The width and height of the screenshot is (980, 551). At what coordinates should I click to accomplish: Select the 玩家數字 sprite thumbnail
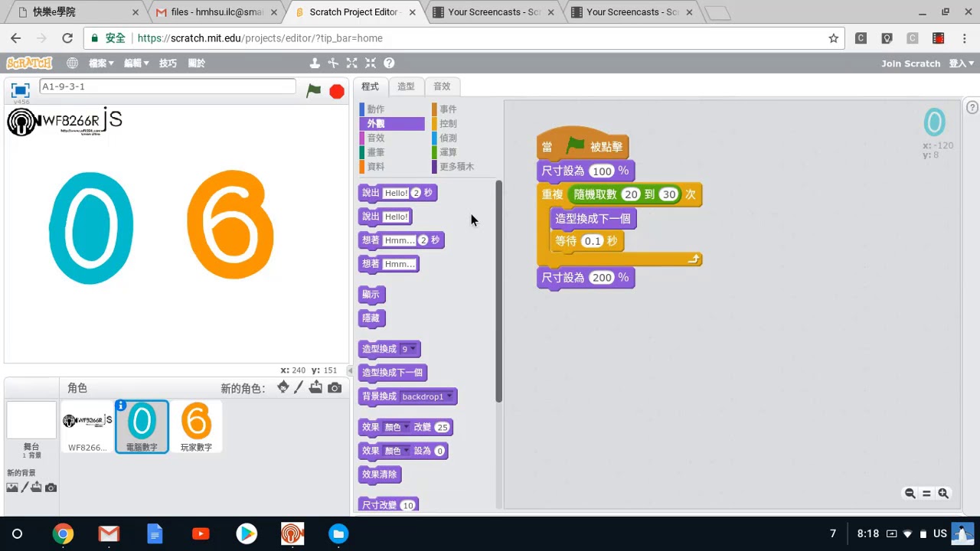click(x=196, y=426)
